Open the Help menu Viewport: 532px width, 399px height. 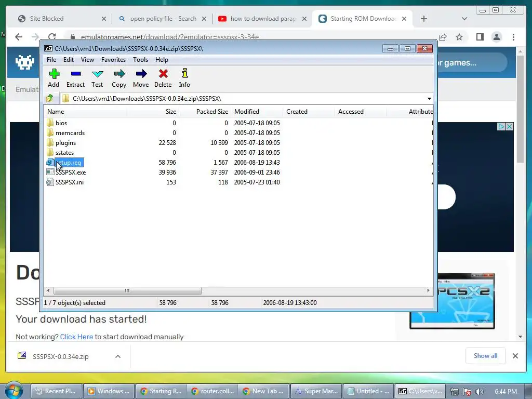(x=162, y=60)
